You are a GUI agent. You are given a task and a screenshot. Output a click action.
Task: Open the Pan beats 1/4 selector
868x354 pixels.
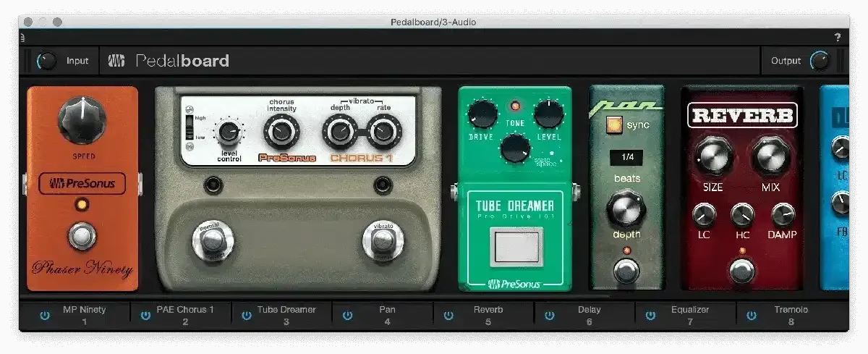pyautogui.click(x=626, y=157)
